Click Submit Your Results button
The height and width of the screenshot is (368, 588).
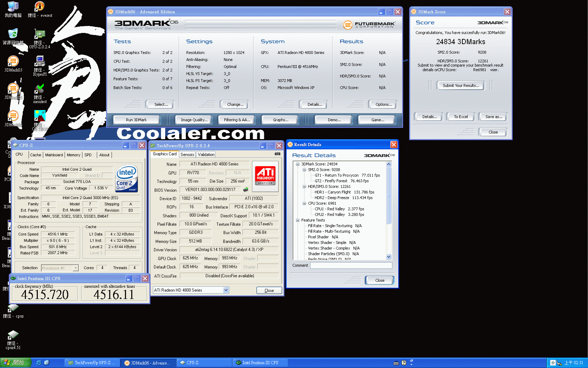(461, 86)
